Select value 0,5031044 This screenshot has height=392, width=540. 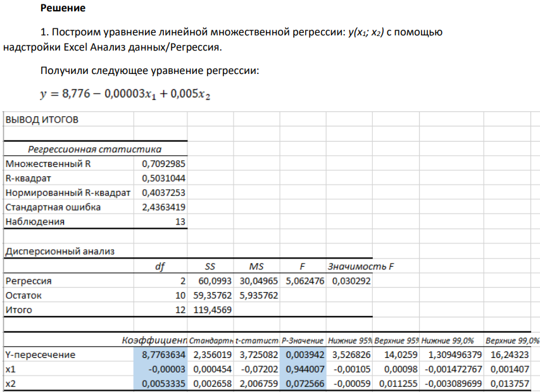(x=163, y=178)
